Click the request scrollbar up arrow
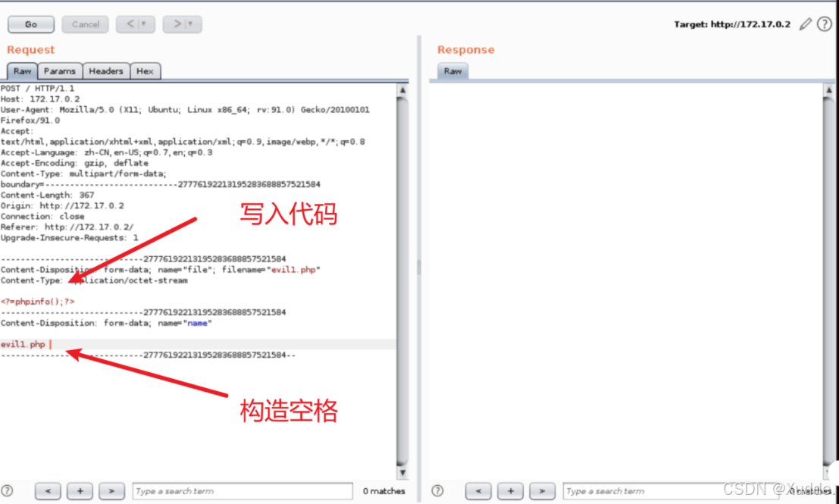839x504 pixels. (x=402, y=90)
